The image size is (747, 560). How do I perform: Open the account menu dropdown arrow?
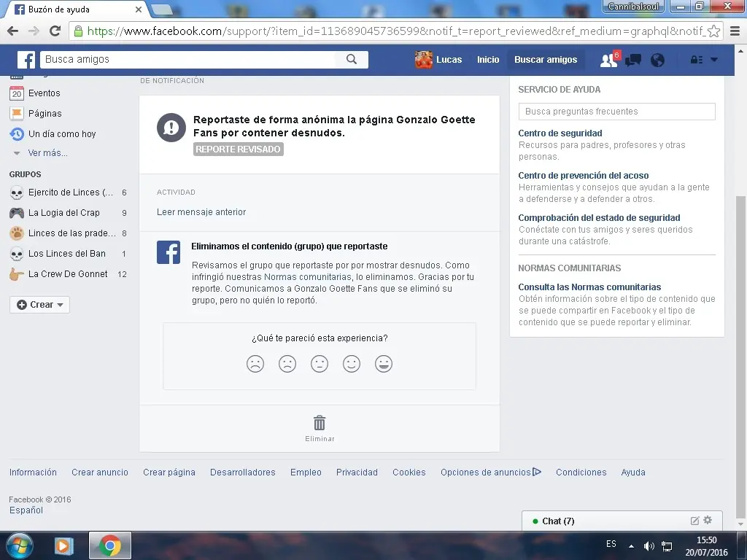point(714,60)
